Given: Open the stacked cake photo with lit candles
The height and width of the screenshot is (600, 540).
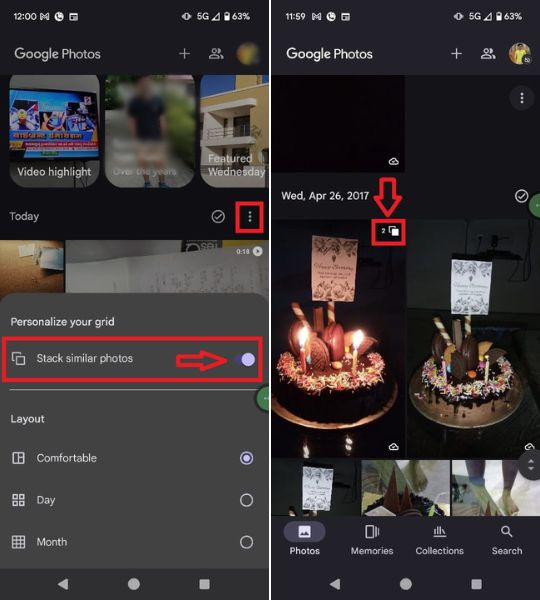Looking at the screenshot, I should [x=338, y=338].
